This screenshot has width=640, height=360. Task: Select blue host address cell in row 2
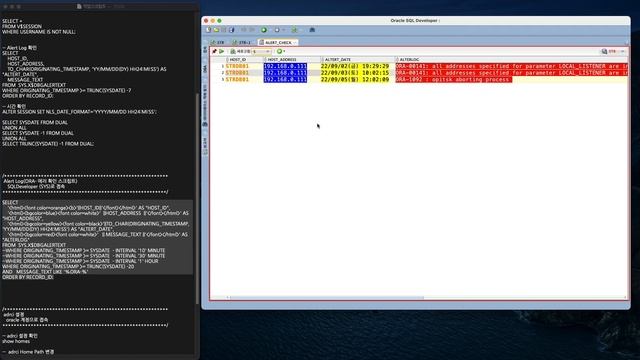[285, 73]
